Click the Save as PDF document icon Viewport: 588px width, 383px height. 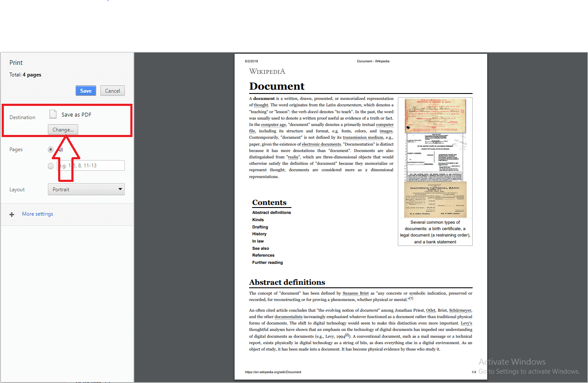point(53,114)
